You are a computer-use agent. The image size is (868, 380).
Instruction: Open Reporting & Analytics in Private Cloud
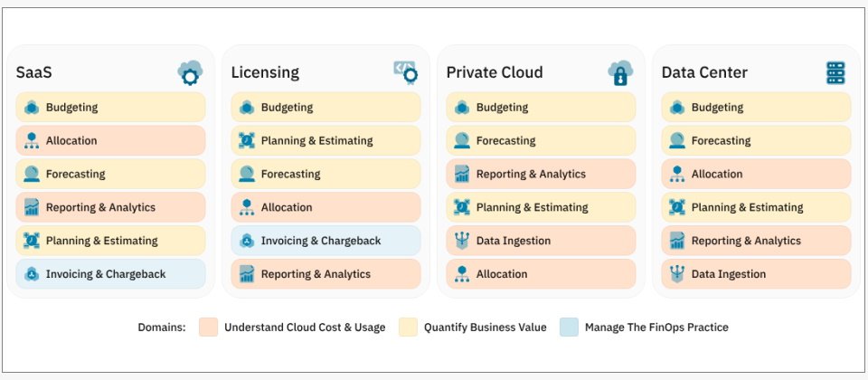[x=541, y=174]
